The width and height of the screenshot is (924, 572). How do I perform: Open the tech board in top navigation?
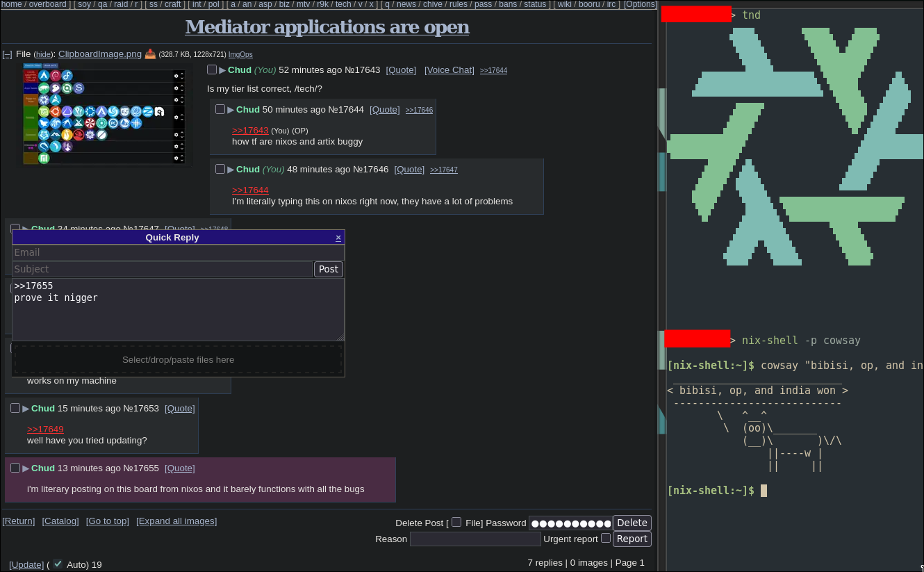point(343,4)
